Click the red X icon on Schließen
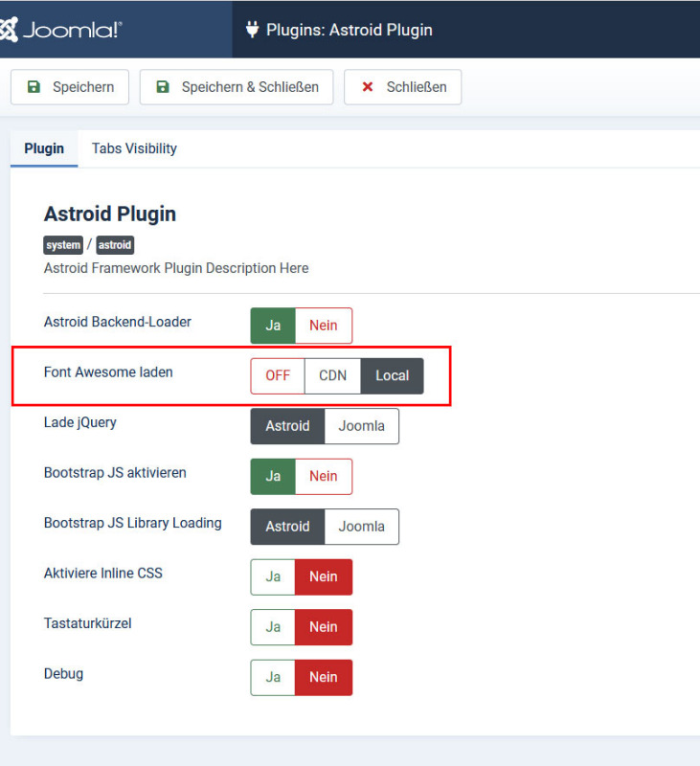 (368, 87)
